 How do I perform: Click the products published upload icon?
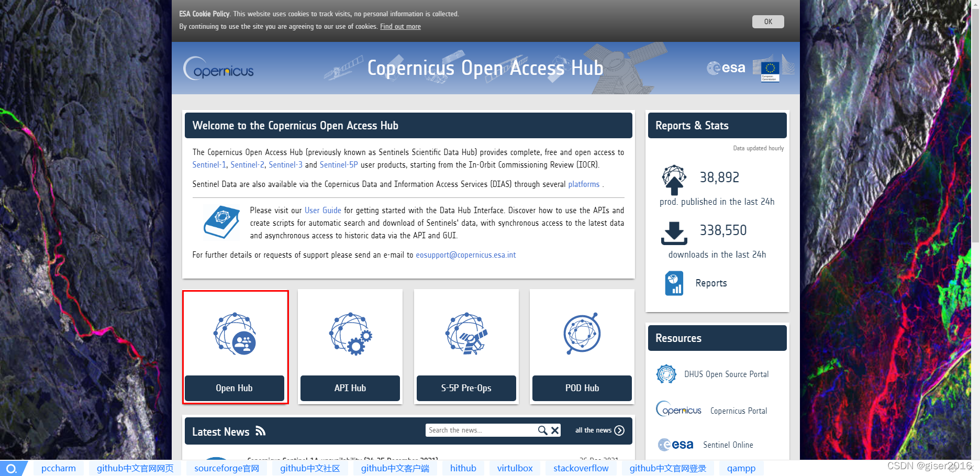click(674, 180)
